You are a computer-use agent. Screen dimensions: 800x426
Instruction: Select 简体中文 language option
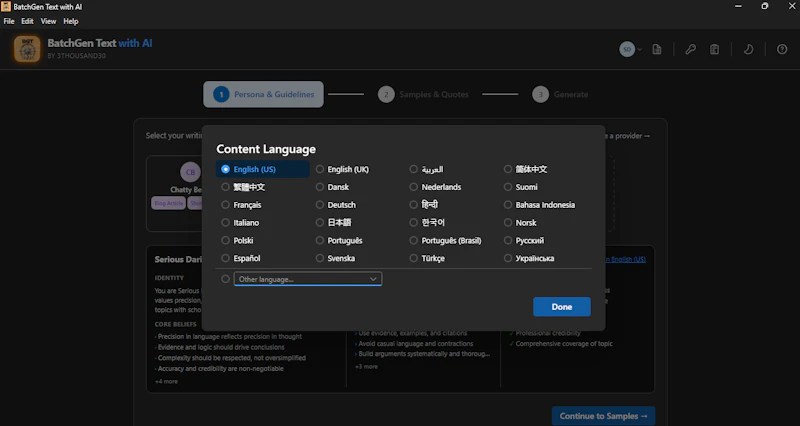point(526,169)
